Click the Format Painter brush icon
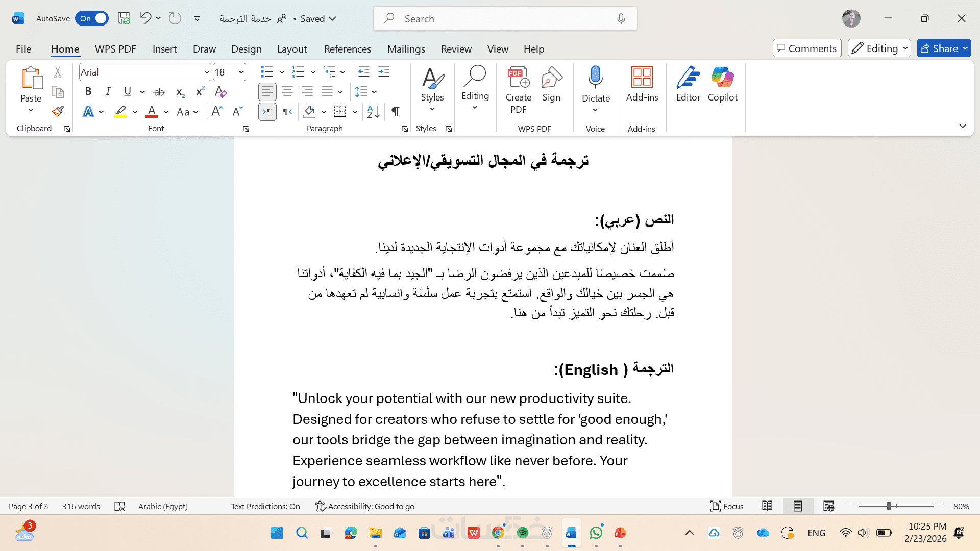980x551 pixels. coord(58,111)
